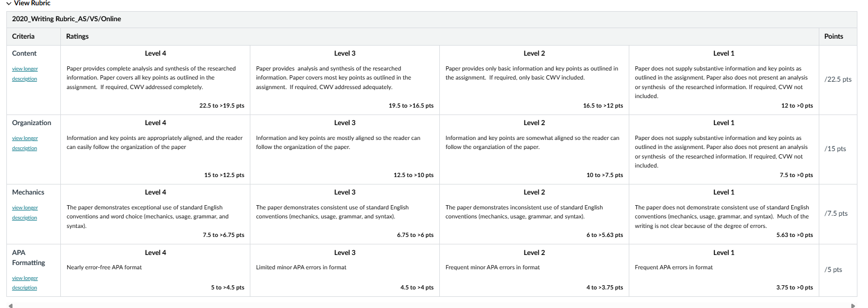Open Mechanics criterion longer description link

coord(25,213)
